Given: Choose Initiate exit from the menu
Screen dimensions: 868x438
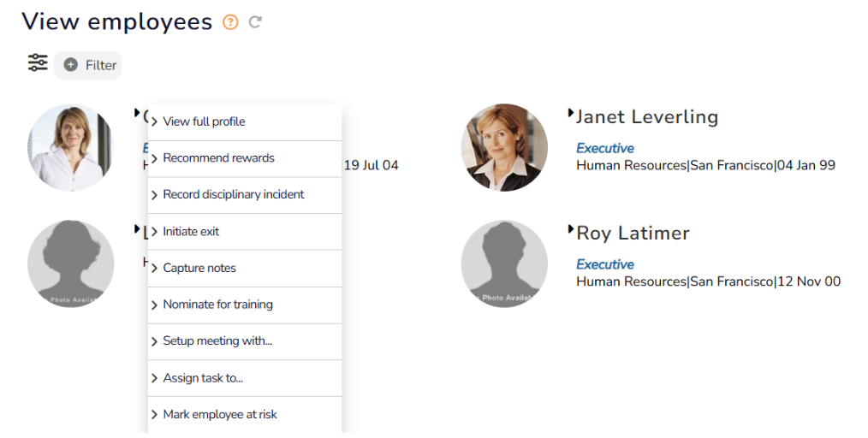Looking at the screenshot, I should pos(191,232).
